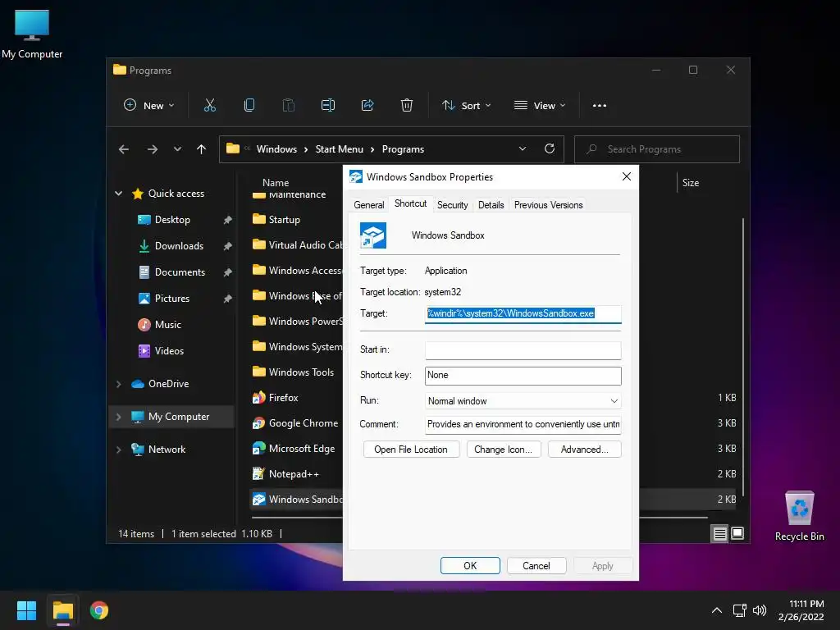
Task: Go back with the left arrow
Action: pos(124,149)
